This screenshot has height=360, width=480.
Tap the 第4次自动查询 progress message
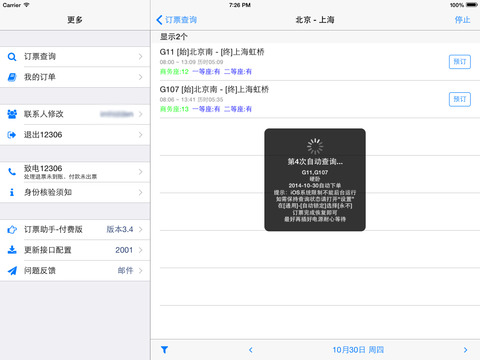315,162
